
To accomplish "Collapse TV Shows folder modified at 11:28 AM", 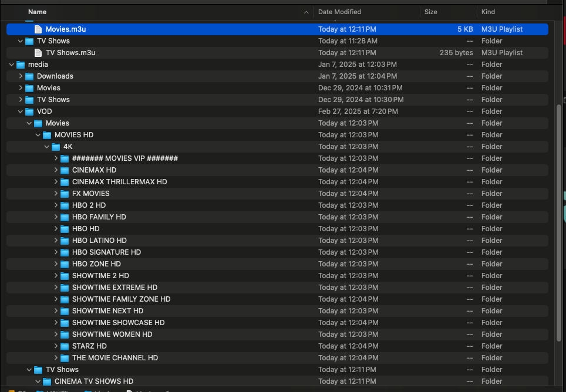I will point(21,41).
